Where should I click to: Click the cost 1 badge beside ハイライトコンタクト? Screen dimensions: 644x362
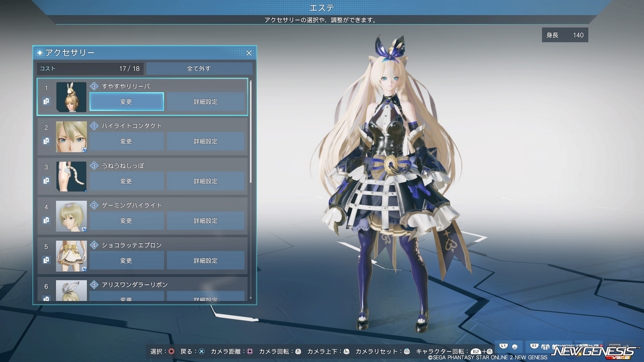click(x=94, y=126)
